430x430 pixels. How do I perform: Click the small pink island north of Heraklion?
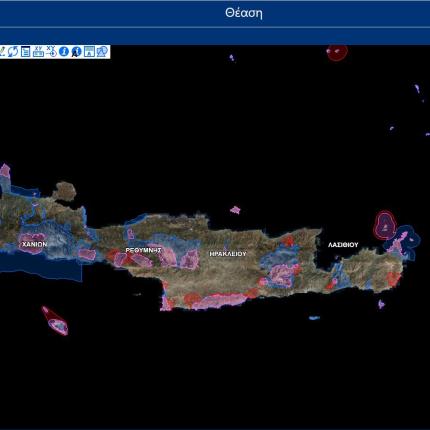pyautogui.click(x=235, y=210)
